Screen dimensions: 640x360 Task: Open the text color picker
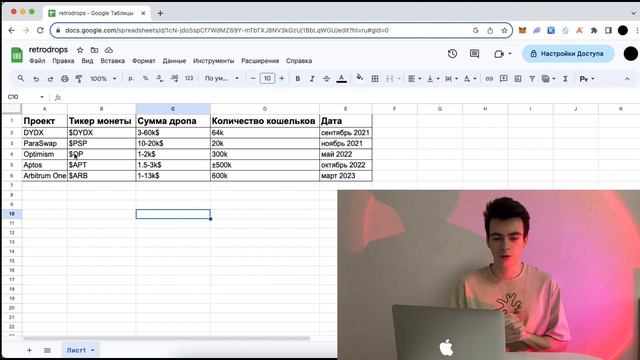coord(342,79)
